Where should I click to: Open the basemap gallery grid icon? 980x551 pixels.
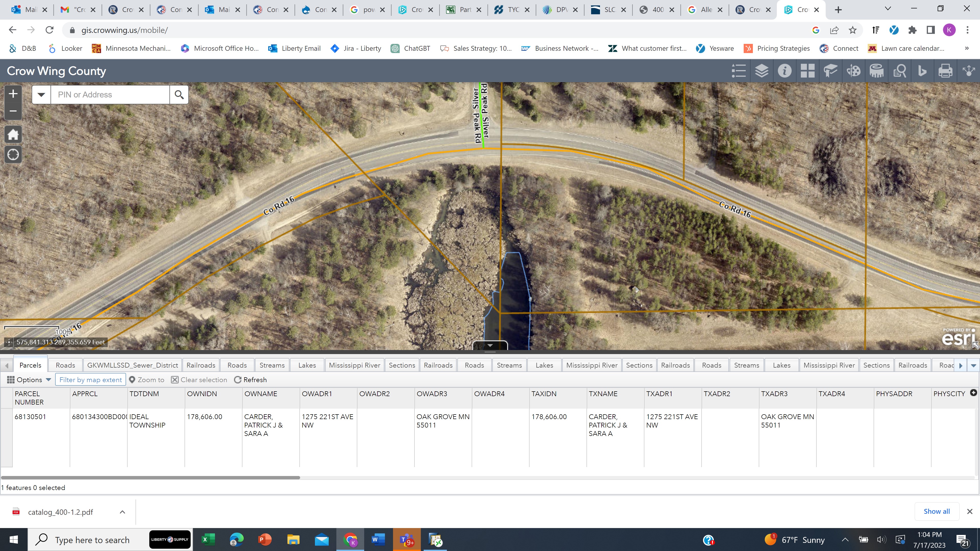click(x=807, y=71)
